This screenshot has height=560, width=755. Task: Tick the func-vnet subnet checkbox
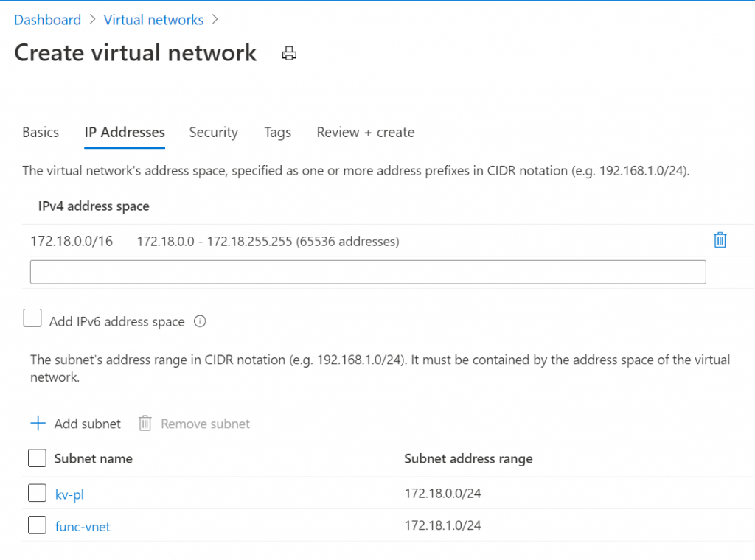pyautogui.click(x=37, y=525)
